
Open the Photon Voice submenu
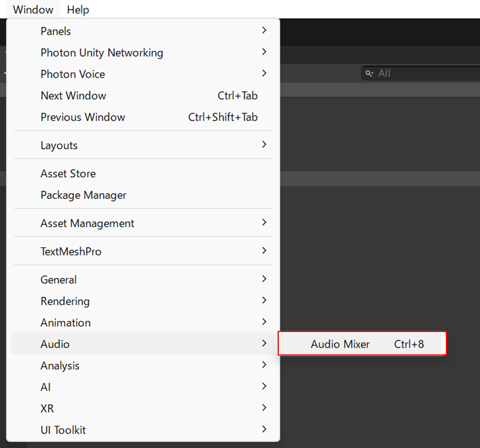[143, 74]
